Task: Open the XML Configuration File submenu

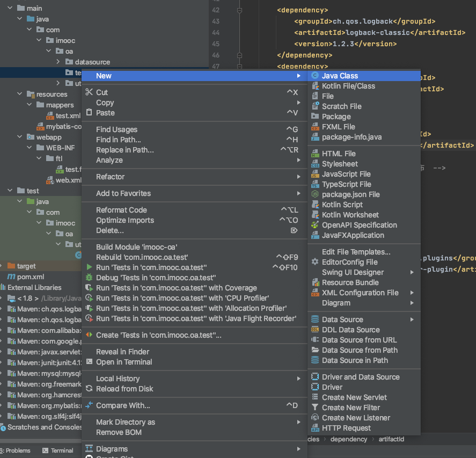Action: [x=364, y=293]
